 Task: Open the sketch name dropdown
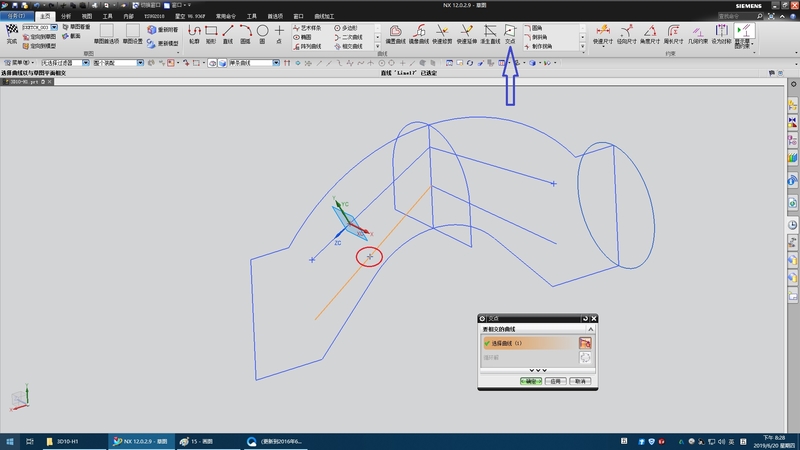(x=54, y=28)
